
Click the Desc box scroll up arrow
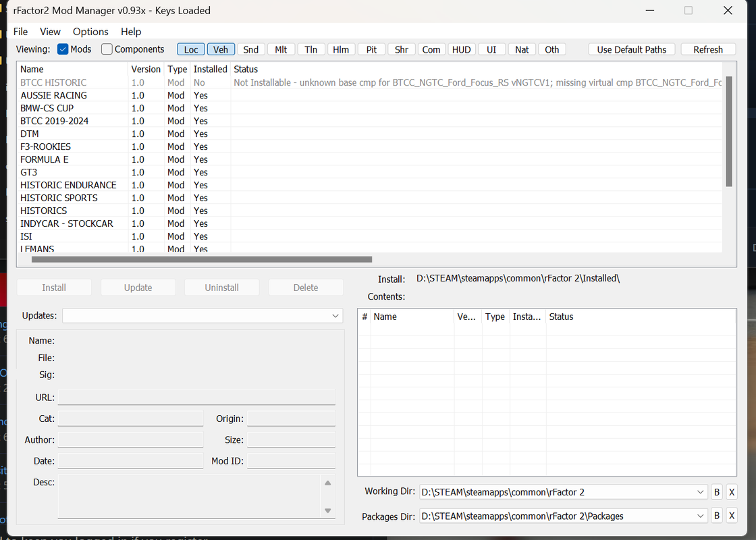tap(328, 483)
